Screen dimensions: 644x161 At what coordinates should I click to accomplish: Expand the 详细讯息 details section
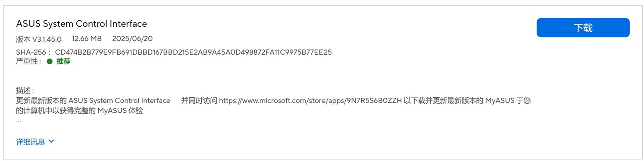(35, 141)
